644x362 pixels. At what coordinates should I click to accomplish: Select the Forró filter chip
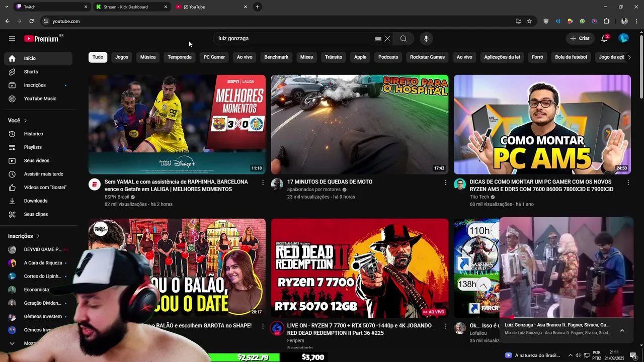pos(537,57)
